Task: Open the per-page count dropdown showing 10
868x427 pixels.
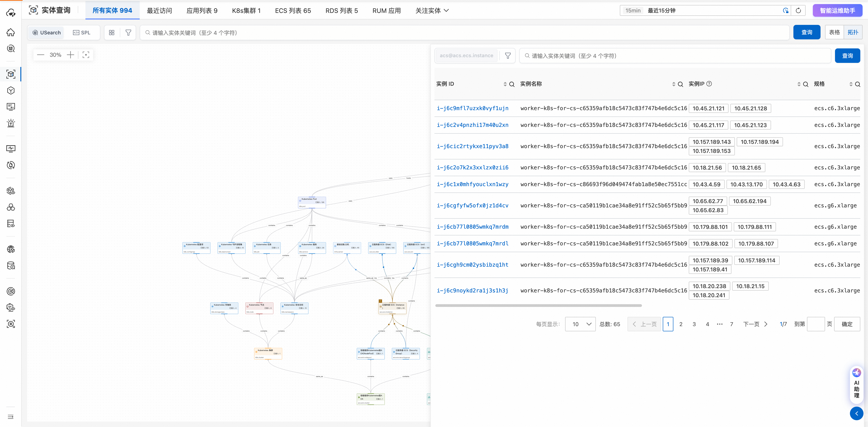Action: [x=580, y=324]
